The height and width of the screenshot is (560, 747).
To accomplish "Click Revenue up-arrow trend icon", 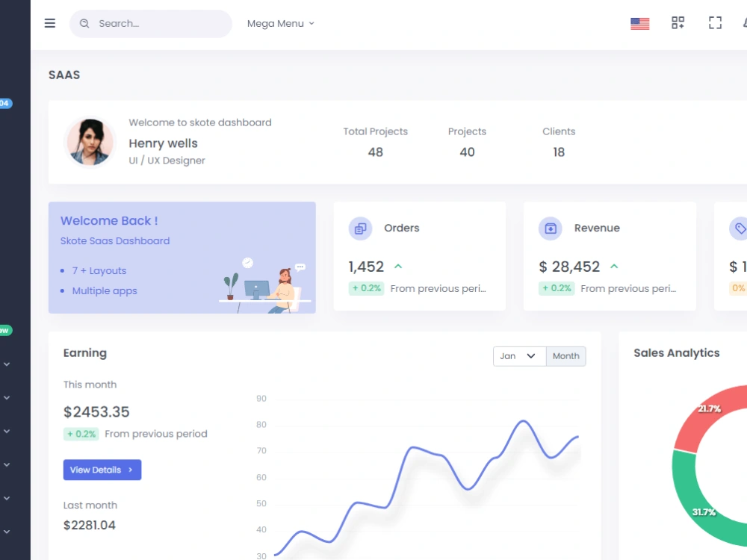I will point(614,267).
